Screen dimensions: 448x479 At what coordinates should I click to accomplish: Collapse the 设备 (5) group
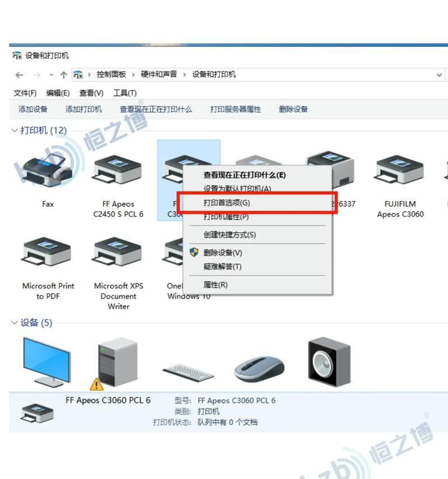14,323
